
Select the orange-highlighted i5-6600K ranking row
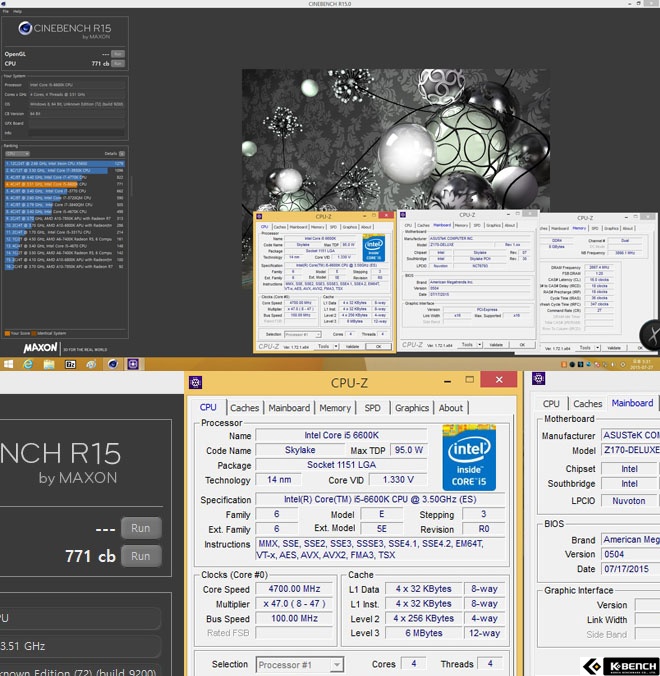coord(65,184)
